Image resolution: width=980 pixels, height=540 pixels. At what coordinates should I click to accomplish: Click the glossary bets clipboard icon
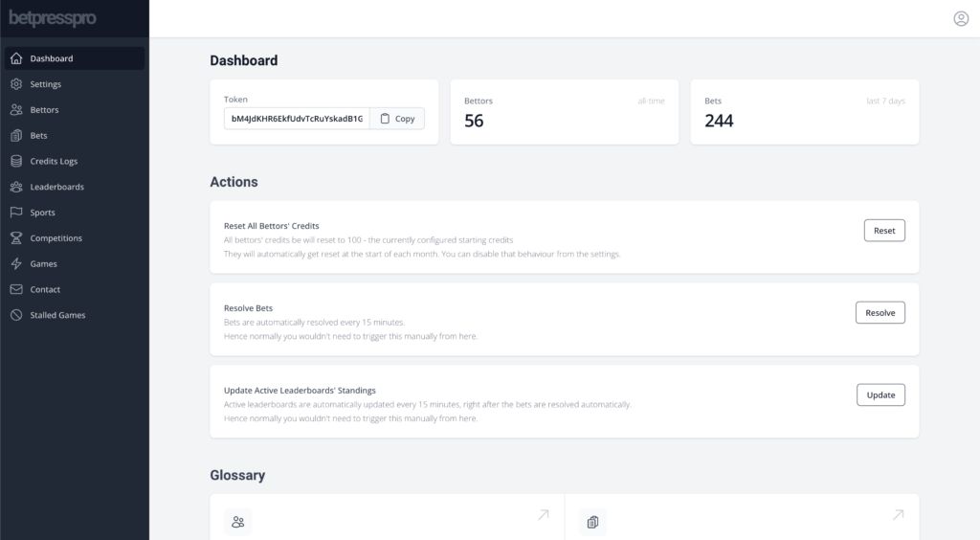[x=592, y=521]
